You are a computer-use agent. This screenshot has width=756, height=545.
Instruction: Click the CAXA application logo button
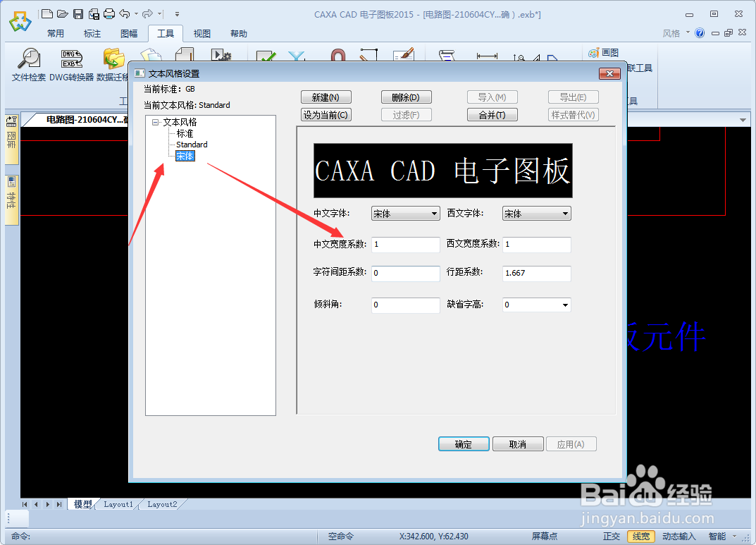tap(20, 21)
